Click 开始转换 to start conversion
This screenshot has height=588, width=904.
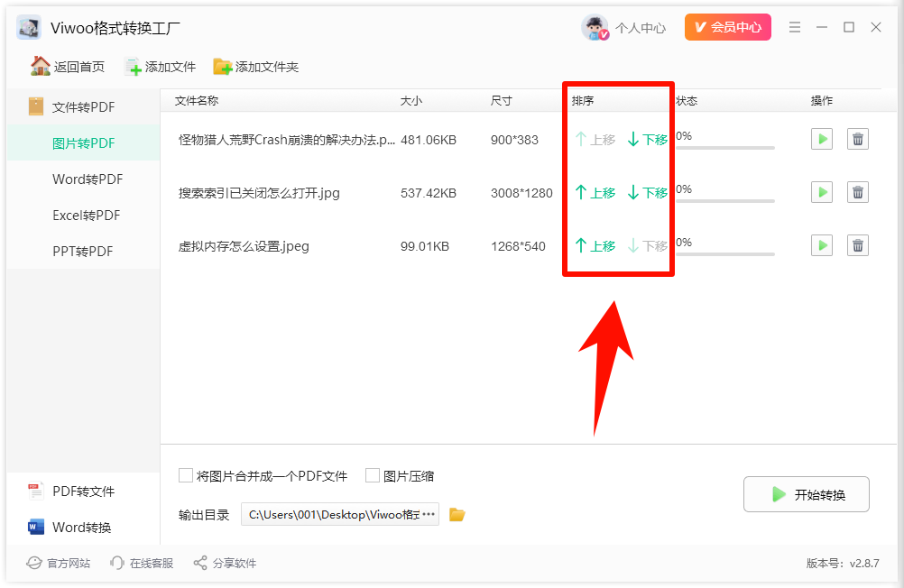(806, 494)
